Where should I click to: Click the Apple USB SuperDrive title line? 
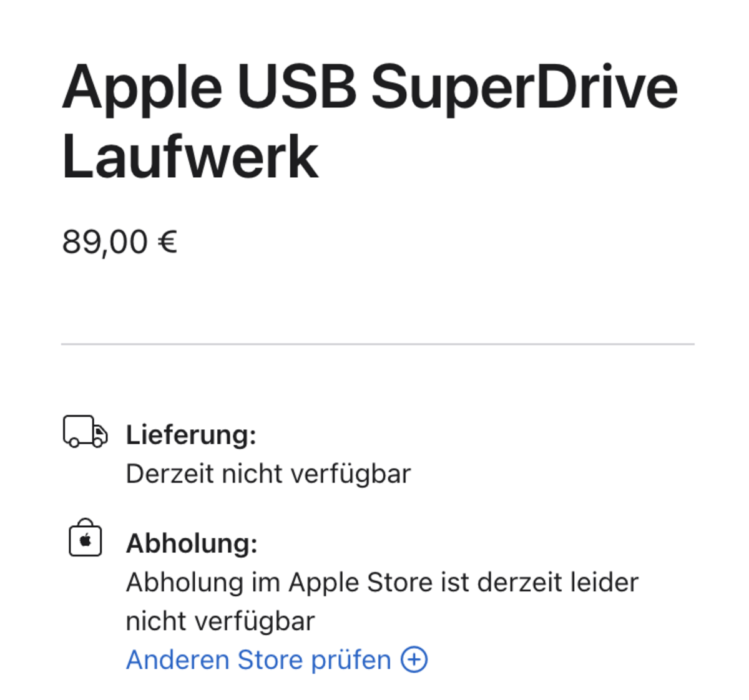370,87
